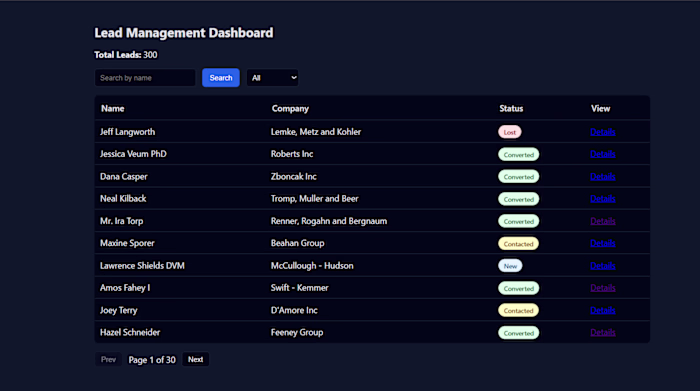Click Converted badge in Jessica Veum row
Image resolution: width=700 pixels, height=391 pixels.
519,154
